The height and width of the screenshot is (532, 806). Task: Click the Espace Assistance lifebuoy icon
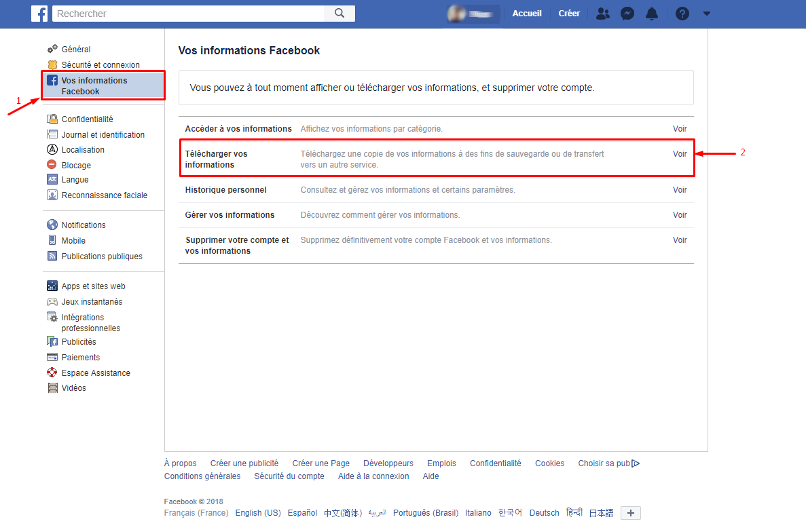pos(52,373)
